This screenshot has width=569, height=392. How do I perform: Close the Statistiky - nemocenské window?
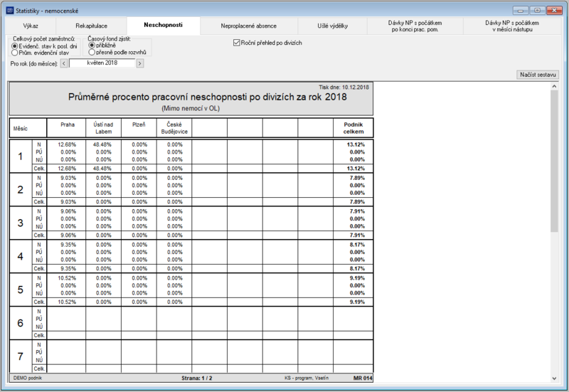[554, 10]
